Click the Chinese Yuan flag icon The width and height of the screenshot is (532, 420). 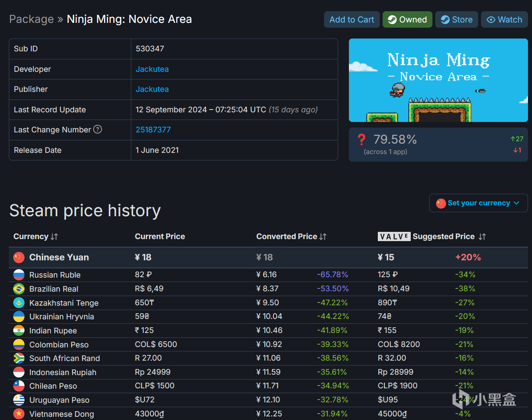19,258
